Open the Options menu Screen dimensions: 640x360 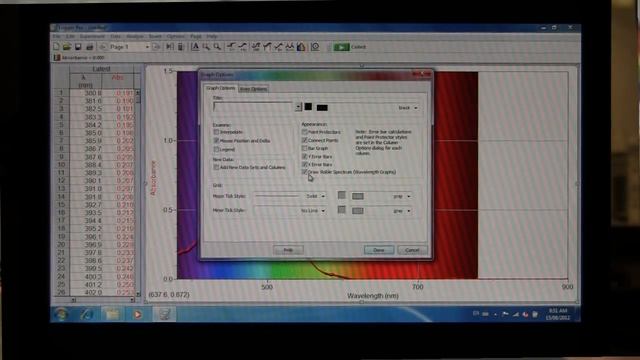[x=176, y=36]
